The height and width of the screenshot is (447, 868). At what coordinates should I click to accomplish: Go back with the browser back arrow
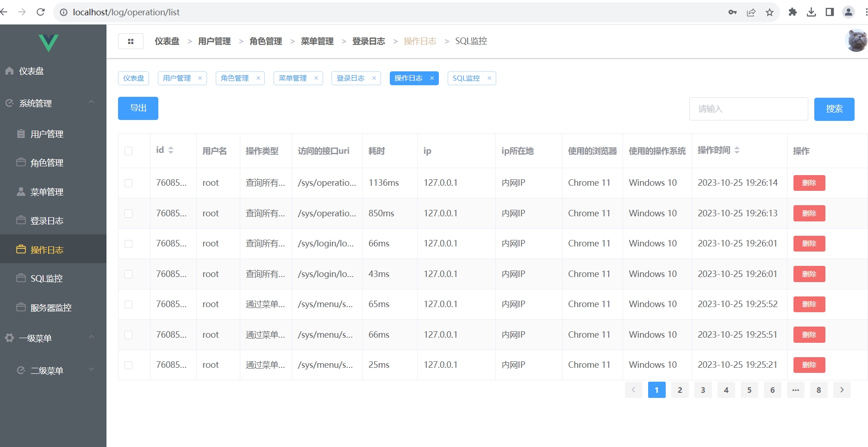pos(4,12)
